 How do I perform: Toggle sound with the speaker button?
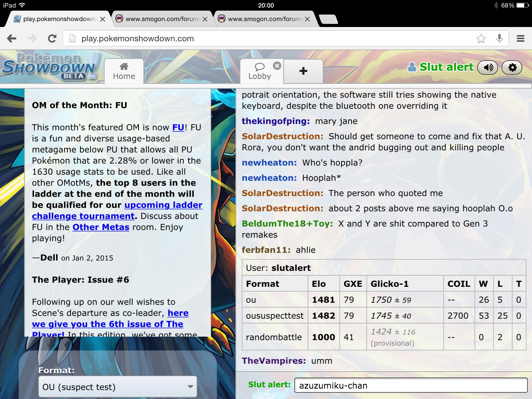(x=488, y=68)
